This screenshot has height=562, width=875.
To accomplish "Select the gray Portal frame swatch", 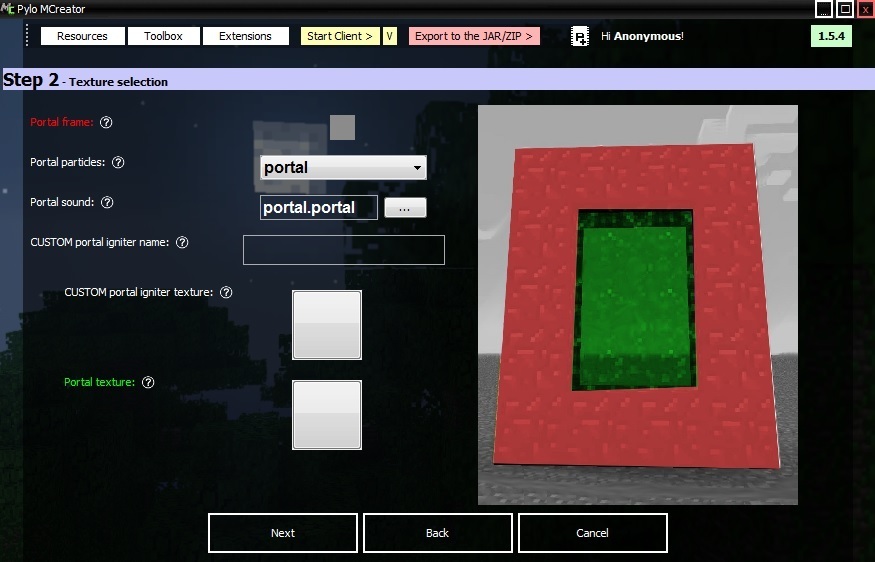I will [x=342, y=127].
